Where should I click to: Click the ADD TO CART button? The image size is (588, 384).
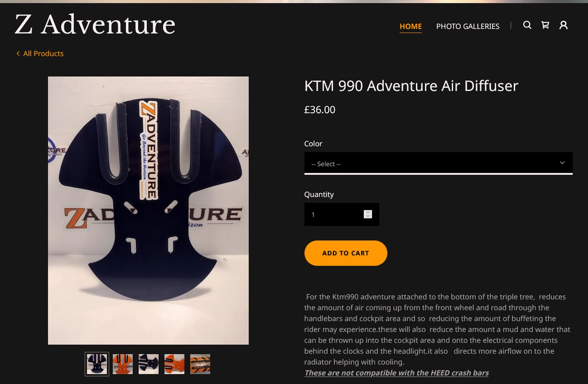pos(345,253)
